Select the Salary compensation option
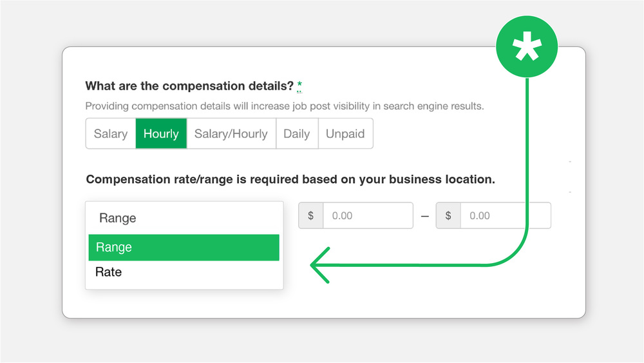Image resolution: width=644 pixels, height=363 pixels. point(111,133)
